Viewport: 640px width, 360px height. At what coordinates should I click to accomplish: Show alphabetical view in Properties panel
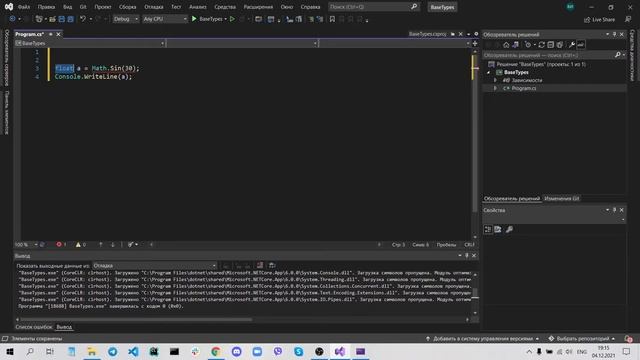498,229
